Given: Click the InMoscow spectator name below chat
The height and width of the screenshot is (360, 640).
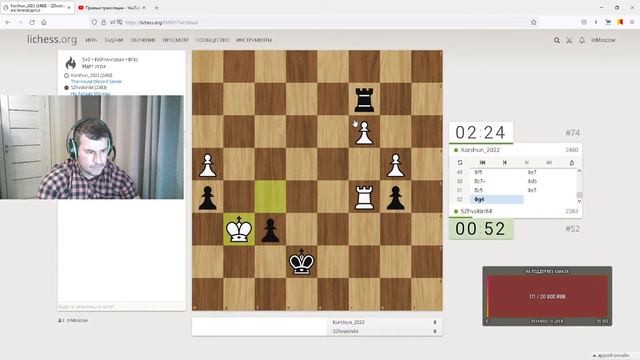Looking at the screenshot, I should click(77, 320).
